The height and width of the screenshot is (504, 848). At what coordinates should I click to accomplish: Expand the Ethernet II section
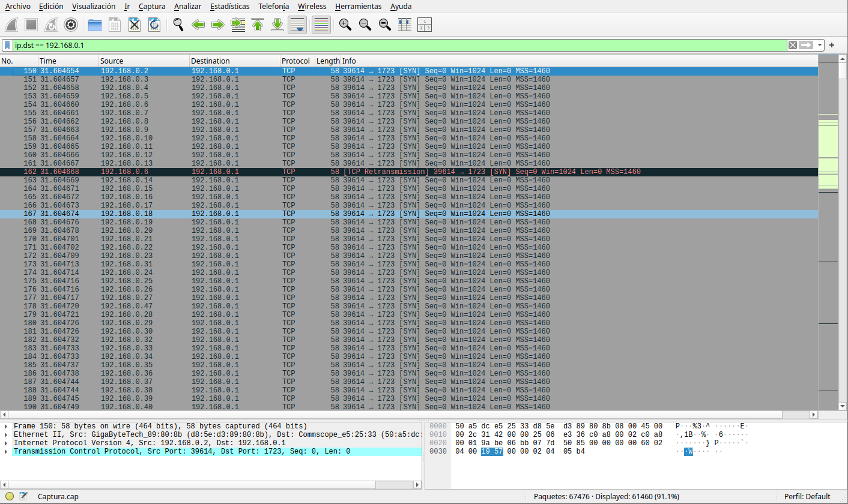click(5, 434)
